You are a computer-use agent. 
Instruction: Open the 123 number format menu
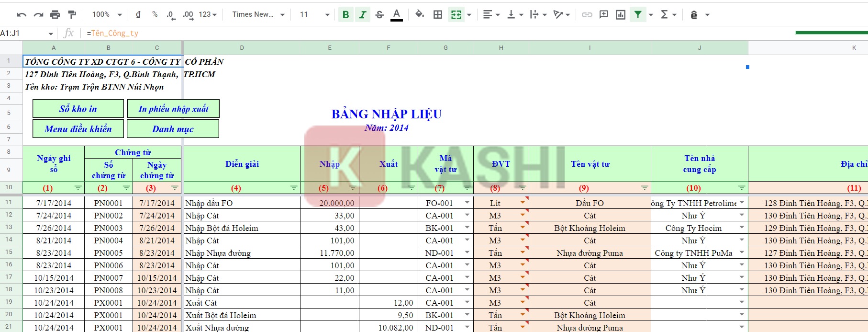pyautogui.click(x=208, y=14)
